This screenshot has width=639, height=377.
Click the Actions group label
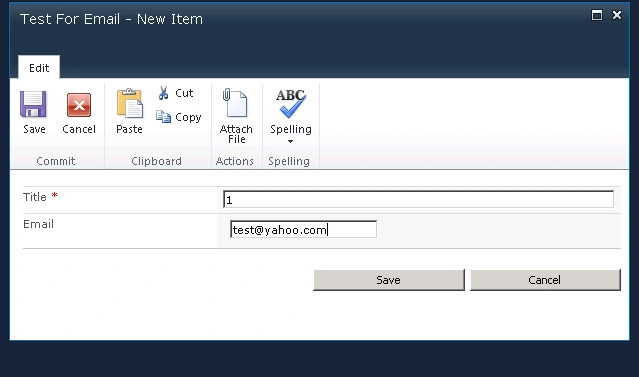click(235, 161)
